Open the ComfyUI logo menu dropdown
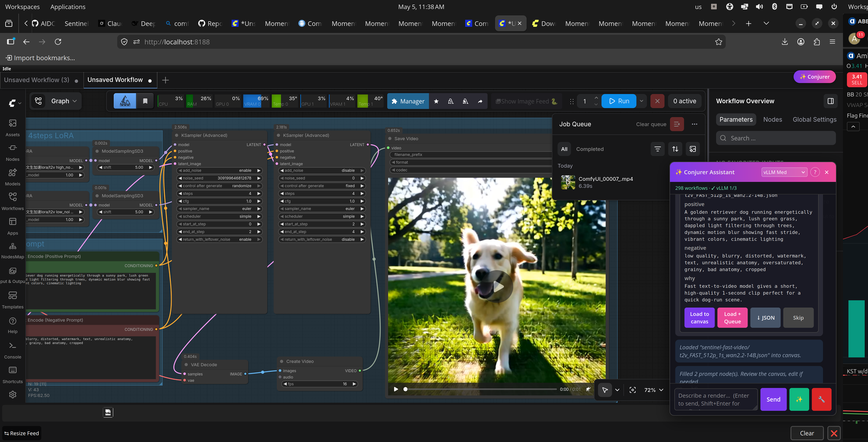This screenshot has width=868, height=442. [15, 103]
